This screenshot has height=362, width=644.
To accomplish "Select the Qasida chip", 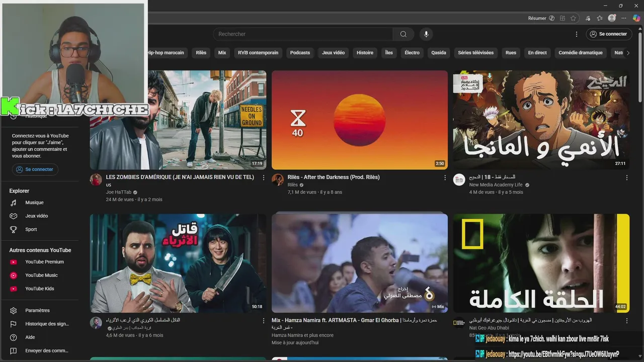I will 439,53.
